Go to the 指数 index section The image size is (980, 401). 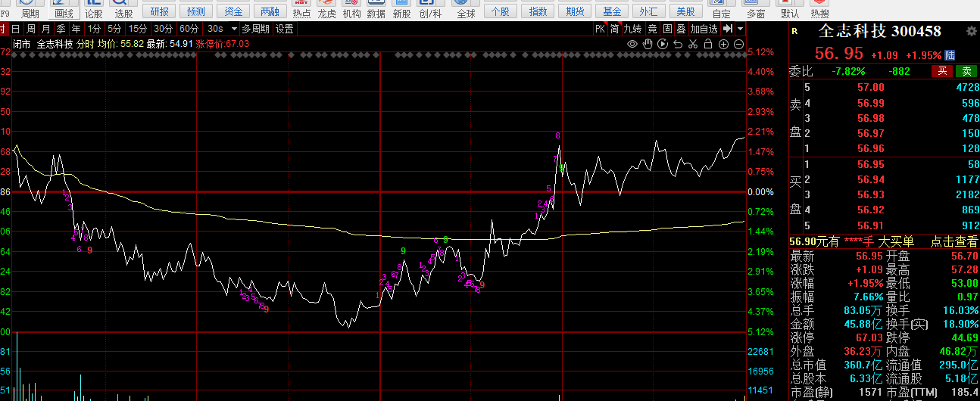click(x=538, y=11)
